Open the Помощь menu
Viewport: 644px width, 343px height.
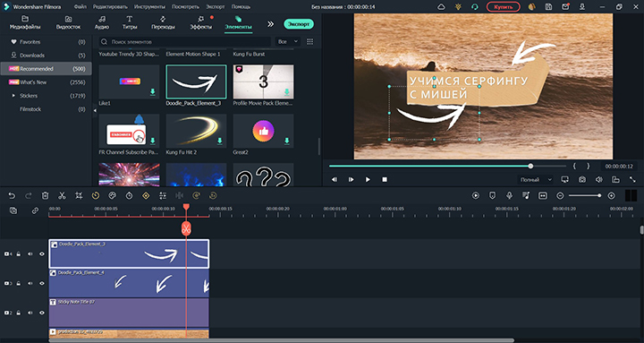(x=241, y=7)
